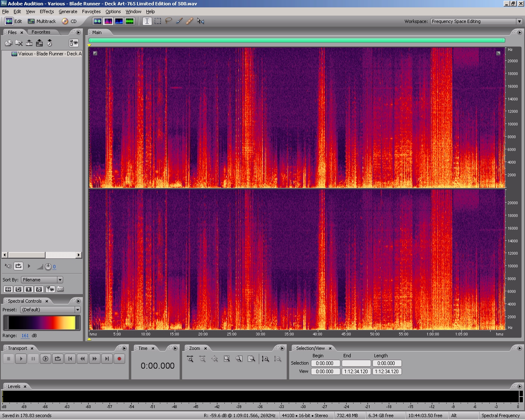The height and width of the screenshot is (420, 525).
Task: Click the Transport Play button
Action: pyautogui.click(x=21, y=358)
